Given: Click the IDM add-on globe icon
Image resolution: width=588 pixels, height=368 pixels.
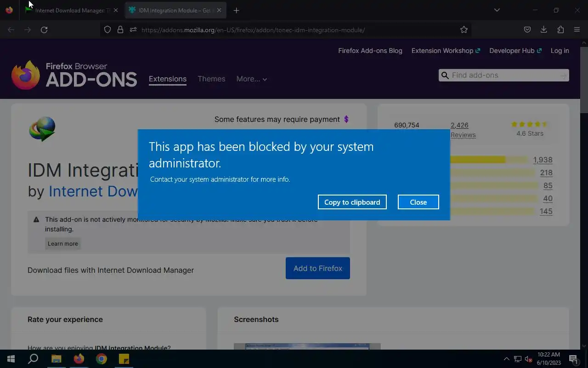Looking at the screenshot, I should (x=42, y=129).
